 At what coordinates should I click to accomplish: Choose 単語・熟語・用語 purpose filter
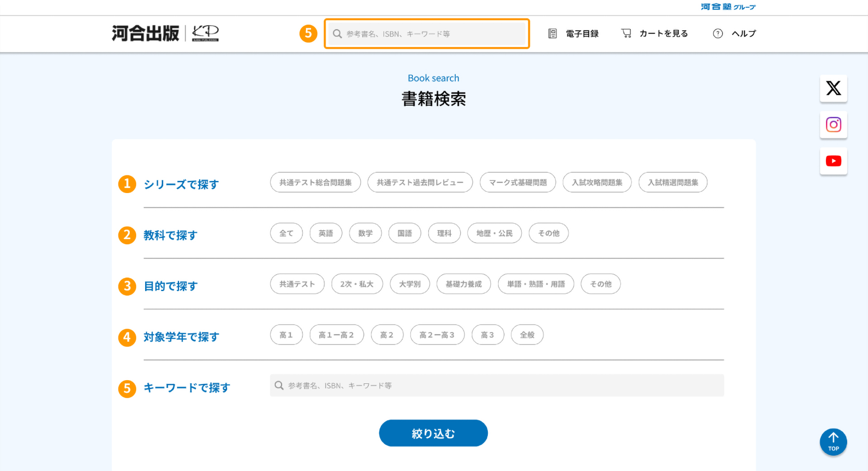click(536, 284)
